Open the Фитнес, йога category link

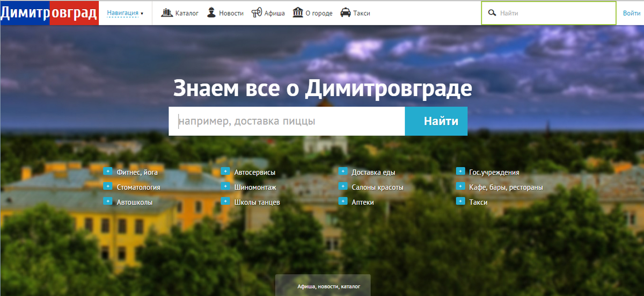(137, 172)
